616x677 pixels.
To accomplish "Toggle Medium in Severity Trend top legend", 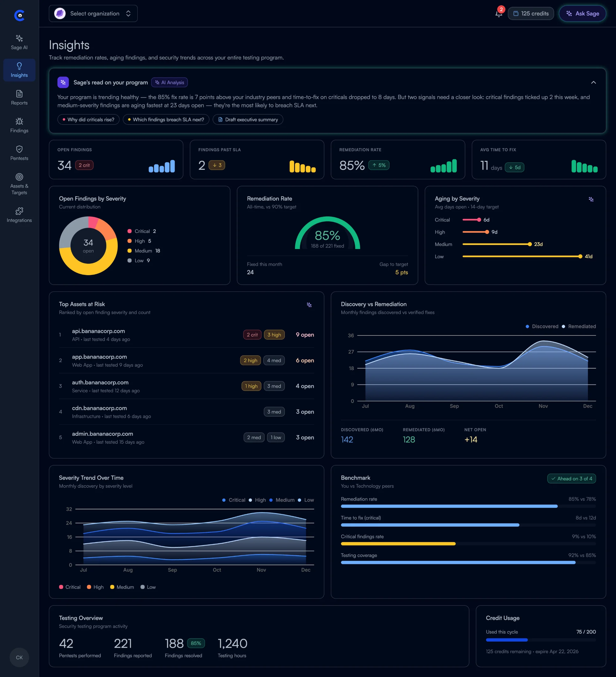I will coord(282,500).
